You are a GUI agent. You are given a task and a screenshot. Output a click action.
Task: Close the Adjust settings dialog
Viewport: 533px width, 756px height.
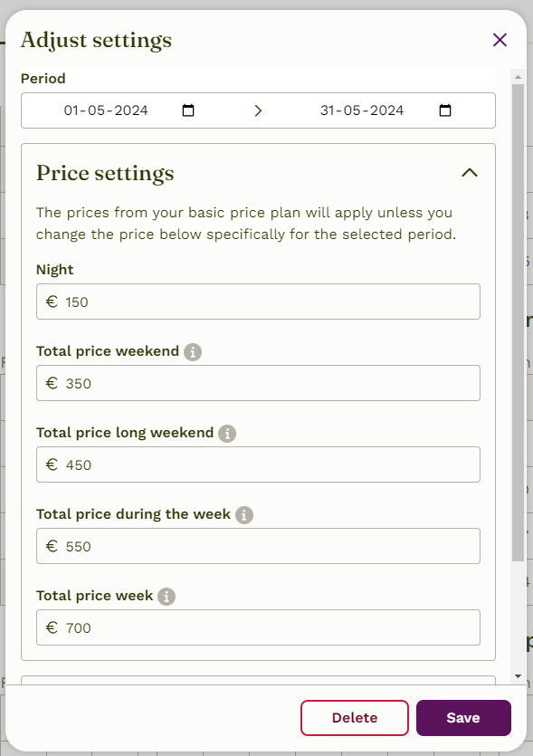click(500, 40)
